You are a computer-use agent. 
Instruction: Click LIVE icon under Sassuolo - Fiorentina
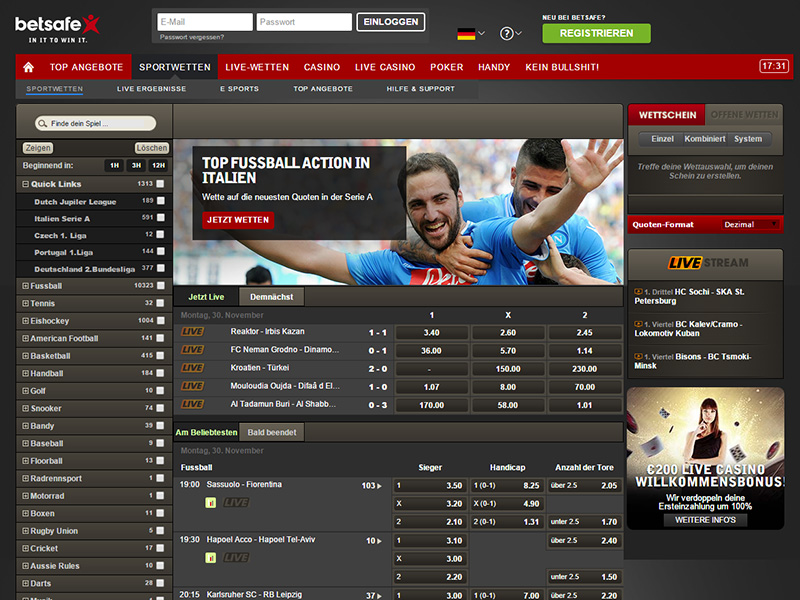click(236, 503)
